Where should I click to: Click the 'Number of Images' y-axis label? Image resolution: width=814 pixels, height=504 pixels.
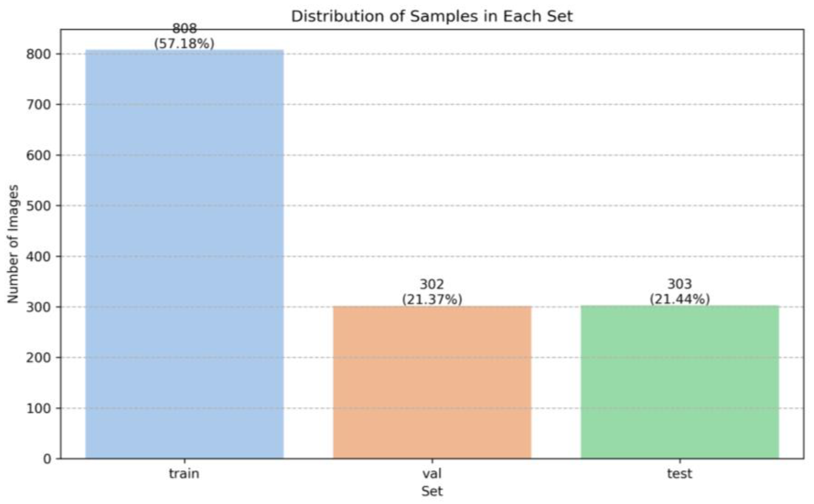pyautogui.click(x=13, y=244)
